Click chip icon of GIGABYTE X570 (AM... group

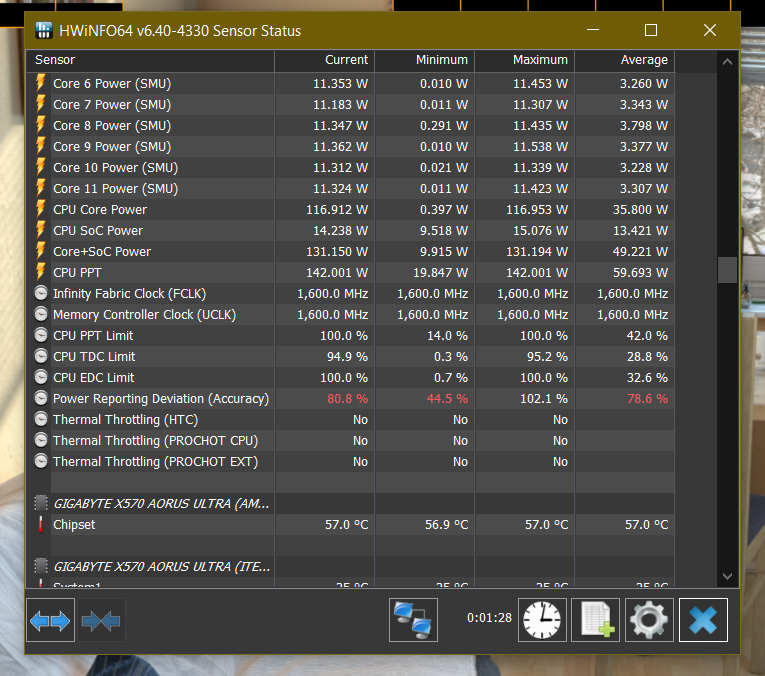[41, 503]
